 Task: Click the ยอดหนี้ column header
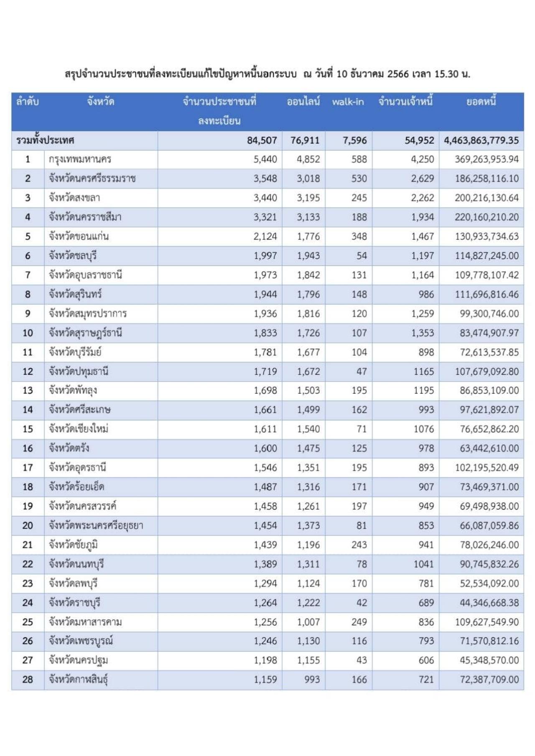pyautogui.click(x=481, y=102)
